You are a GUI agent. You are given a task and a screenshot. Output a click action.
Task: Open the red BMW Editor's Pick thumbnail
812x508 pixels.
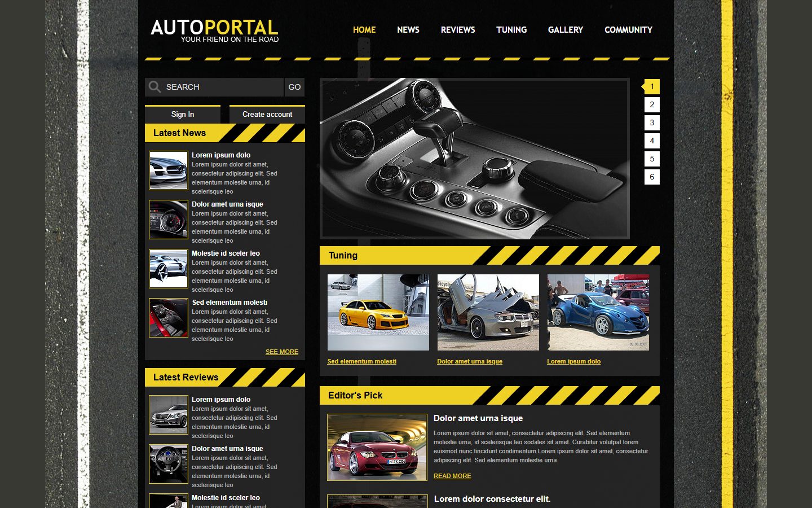coord(377,447)
